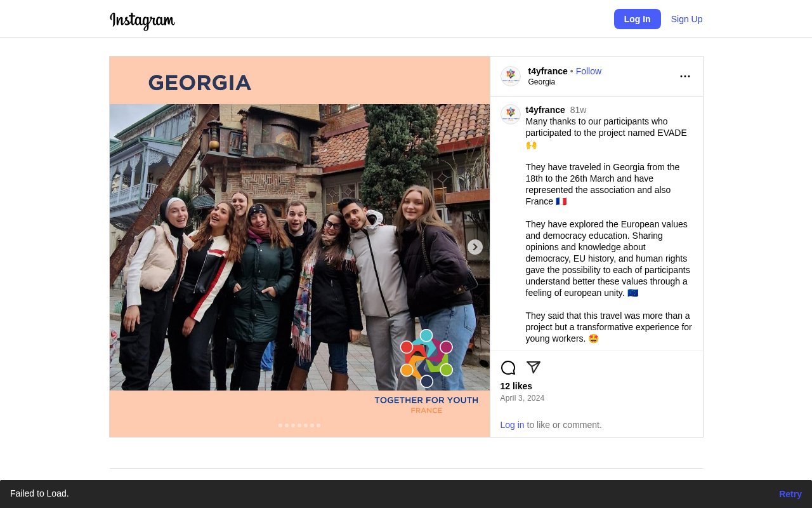Click the Instagram logo to go home
Image resolution: width=812 pixels, height=508 pixels.
pos(142,20)
